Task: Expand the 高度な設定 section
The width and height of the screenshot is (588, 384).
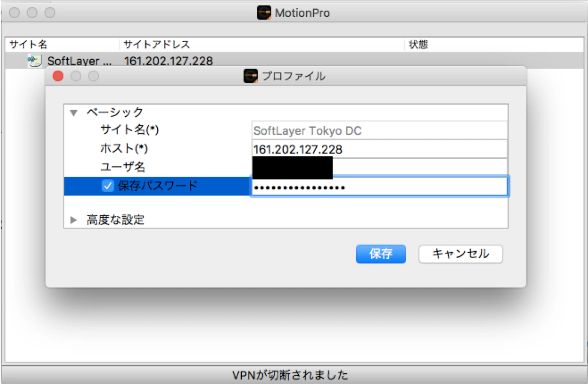Action: (74, 220)
